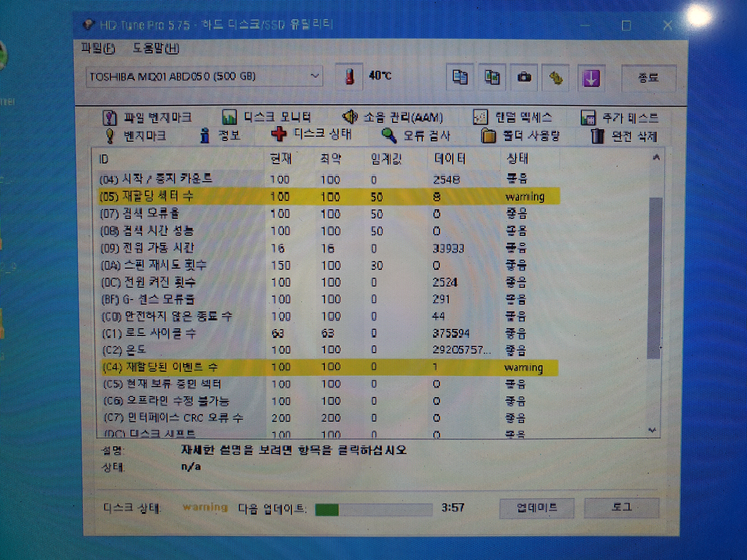
Task: Click the blue 정보 info icon
Action: click(205, 136)
